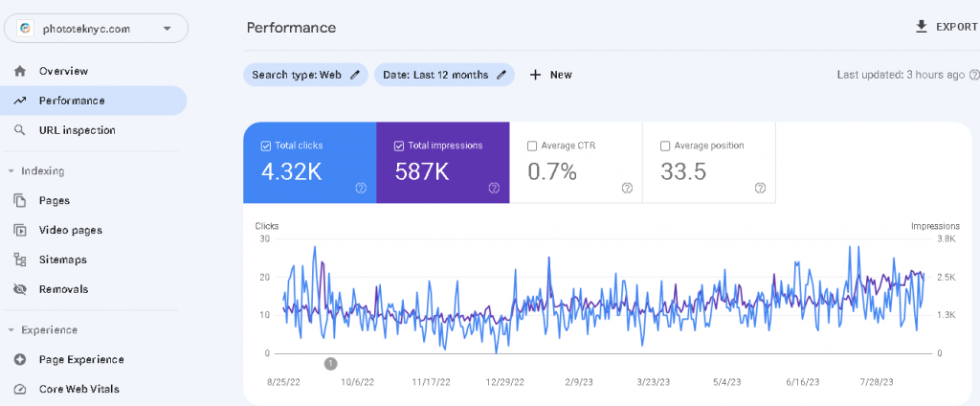Viewport: 980px width, 406px height.
Task: Open help icon on Average position card
Action: coord(760,188)
